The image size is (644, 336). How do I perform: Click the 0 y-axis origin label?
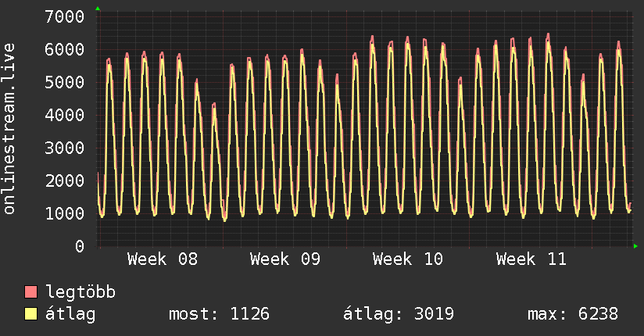click(x=79, y=246)
